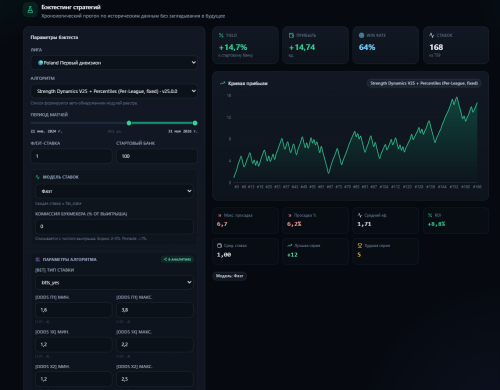
Task: Click the start date label under the period slider
Action: (46, 131)
